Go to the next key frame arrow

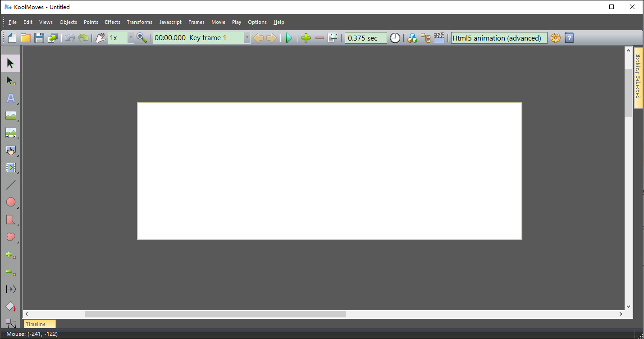pyautogui.click(x=271, y=38)
